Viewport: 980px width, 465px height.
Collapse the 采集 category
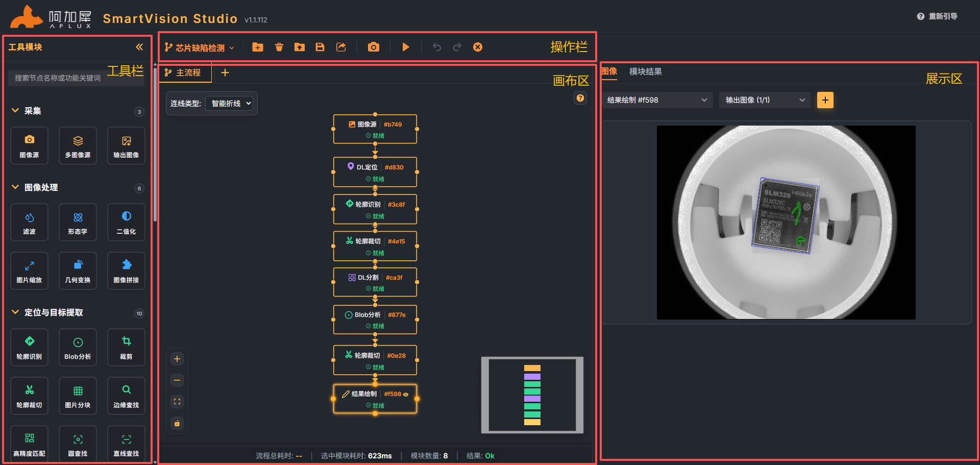(x=15, y=110)
